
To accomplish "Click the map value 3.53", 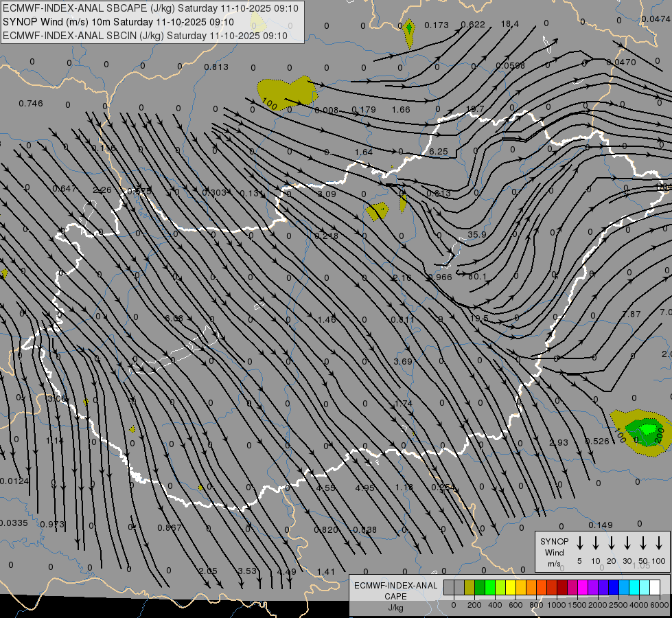I will coord(247,571).
